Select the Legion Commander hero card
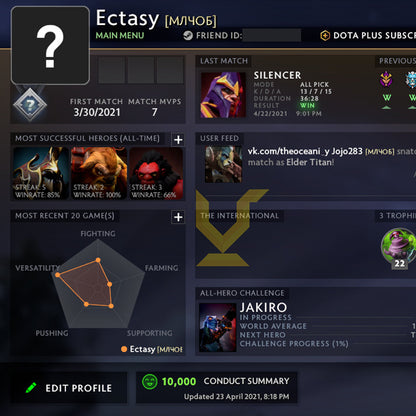The width and height of the screenshot is (416, 416). coord(41,173)
